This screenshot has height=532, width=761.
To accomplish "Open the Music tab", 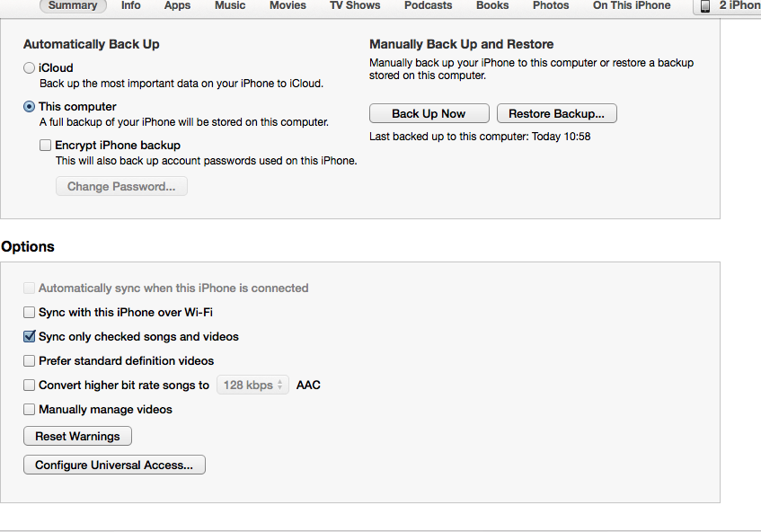I will coord(230,6).
